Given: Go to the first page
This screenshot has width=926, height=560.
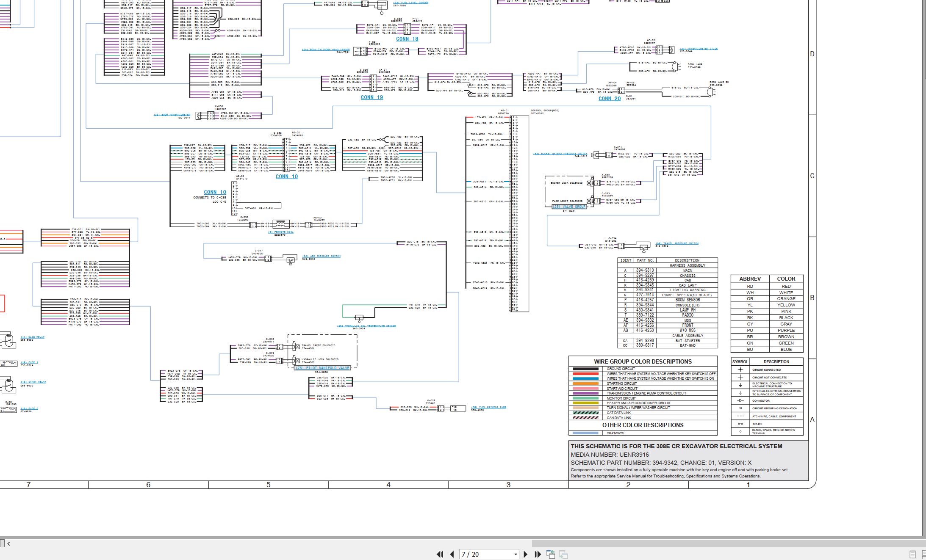Looking at the screenshot, I should point(440,554).
